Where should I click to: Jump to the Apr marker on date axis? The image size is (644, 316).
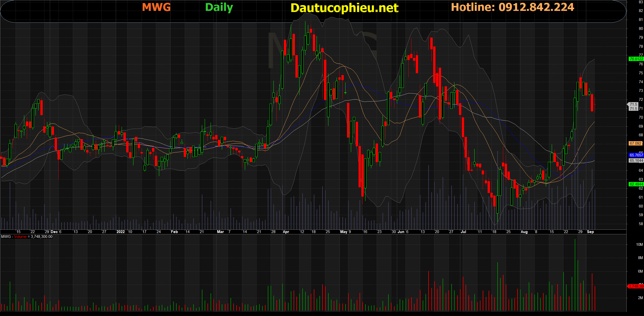click(x=286, y=232)
